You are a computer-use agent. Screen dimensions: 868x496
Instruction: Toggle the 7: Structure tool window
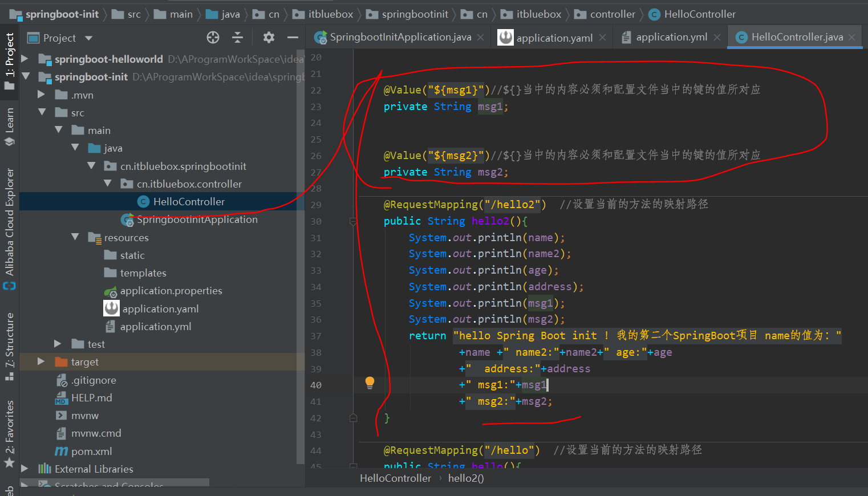(10, 347)
